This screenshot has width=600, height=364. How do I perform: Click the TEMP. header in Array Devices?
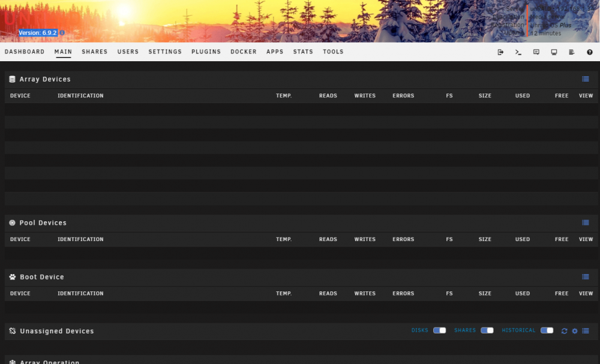point(284,95)
